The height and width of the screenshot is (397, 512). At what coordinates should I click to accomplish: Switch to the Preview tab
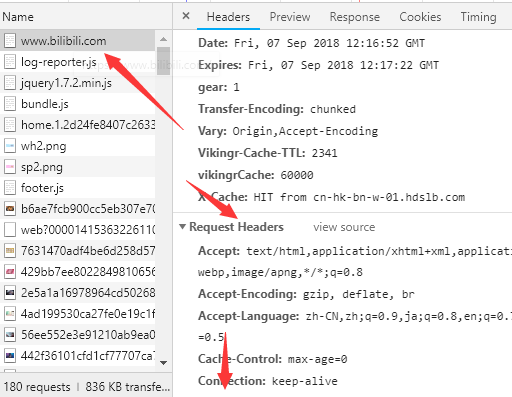(x=290, y=17)
